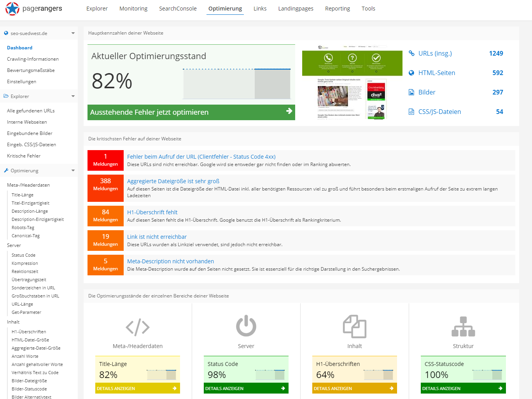Collapse the seo-suedwest.de project selector

72,33
